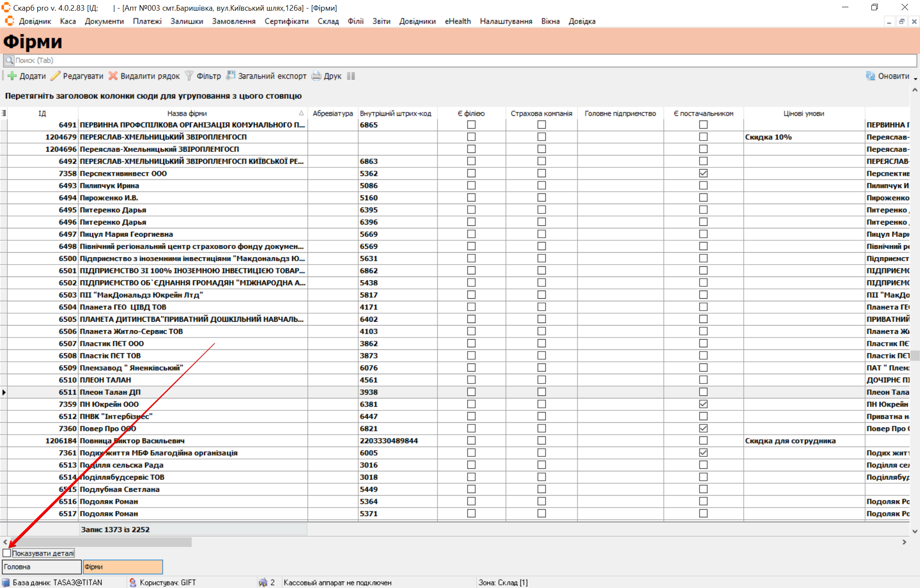Viewport: 920px width, 588px height.
Task: Expand the toolbar overflow arrow near Оновити
Action: [915, 79]
